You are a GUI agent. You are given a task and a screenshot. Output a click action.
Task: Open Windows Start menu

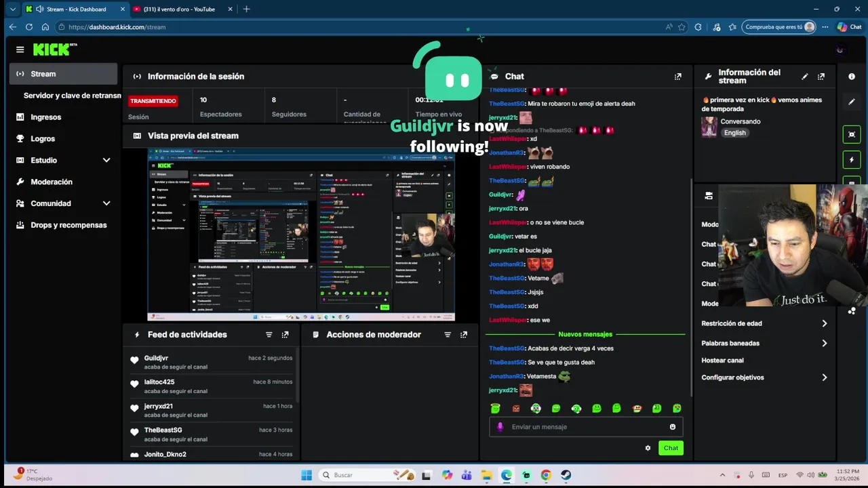tap(307, 475)
